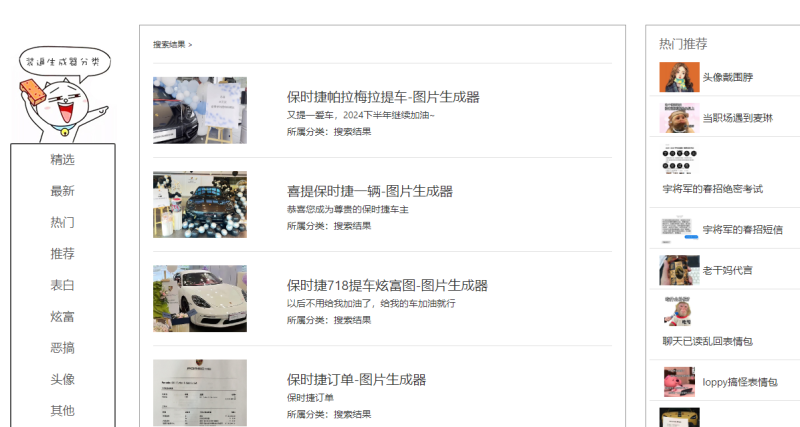Click text 以后不用给我加油了，给我的车加油就行

371,304
